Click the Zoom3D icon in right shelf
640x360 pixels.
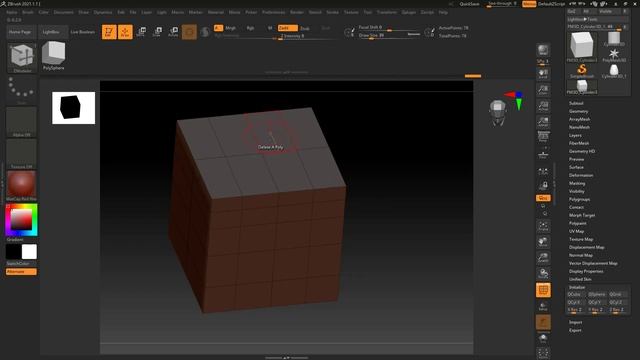click(x=543, y=258)
